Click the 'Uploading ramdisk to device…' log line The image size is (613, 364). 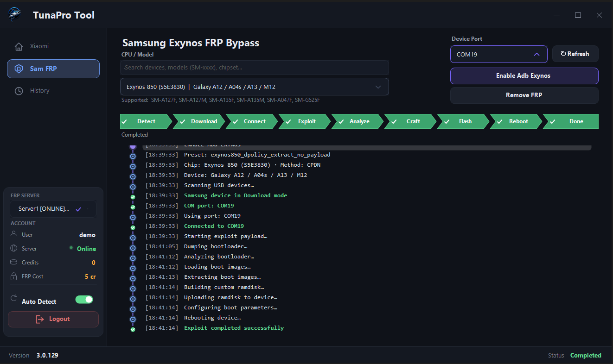pyautogui.click(x=230, y=298)
